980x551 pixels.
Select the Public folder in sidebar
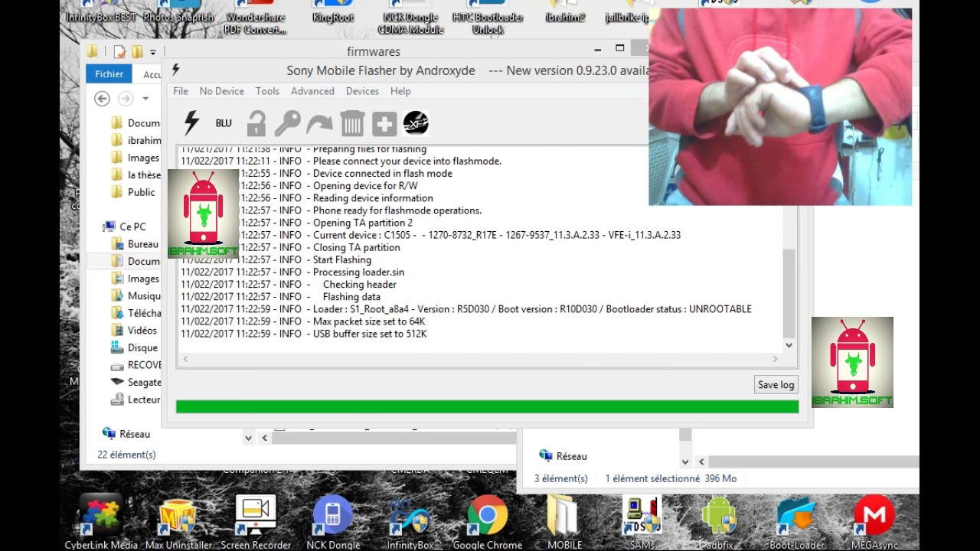(x=133, y=192)
